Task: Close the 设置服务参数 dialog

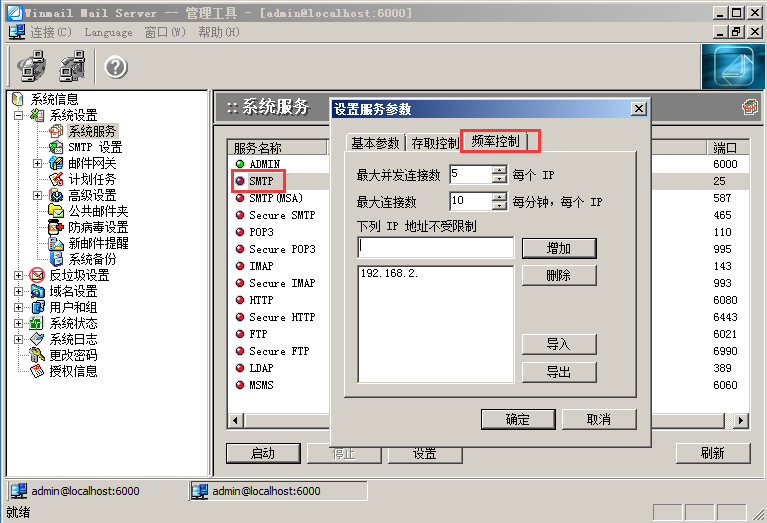Action: [x=638, y=109]
